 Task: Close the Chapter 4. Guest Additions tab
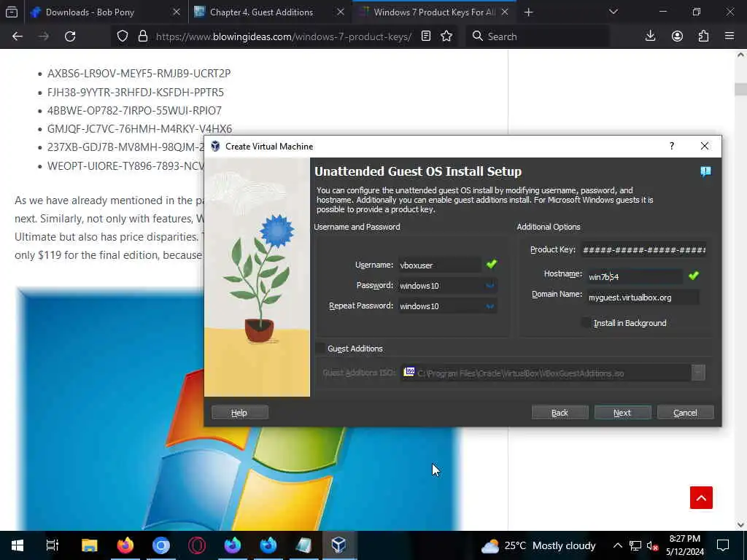pos(340,12)
